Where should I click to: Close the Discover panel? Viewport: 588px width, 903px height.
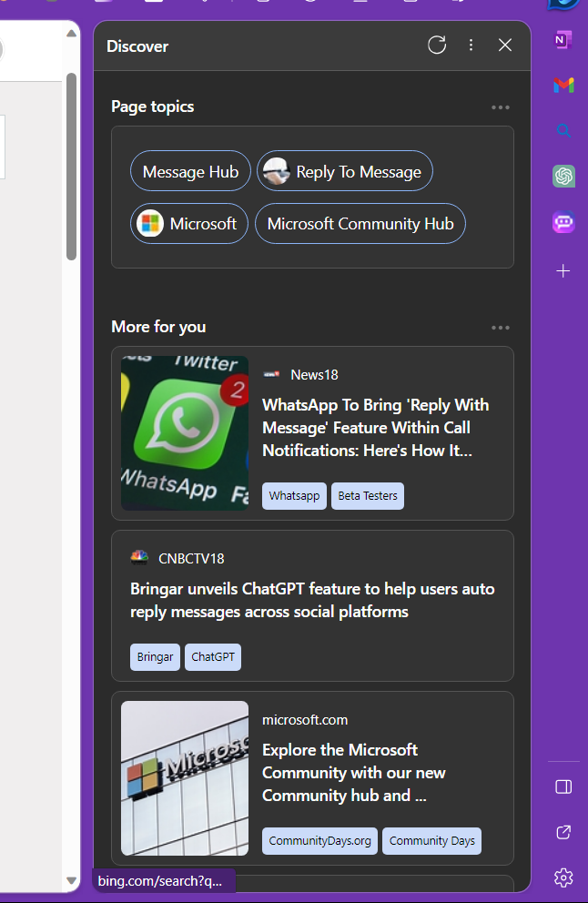coord(505,45)
